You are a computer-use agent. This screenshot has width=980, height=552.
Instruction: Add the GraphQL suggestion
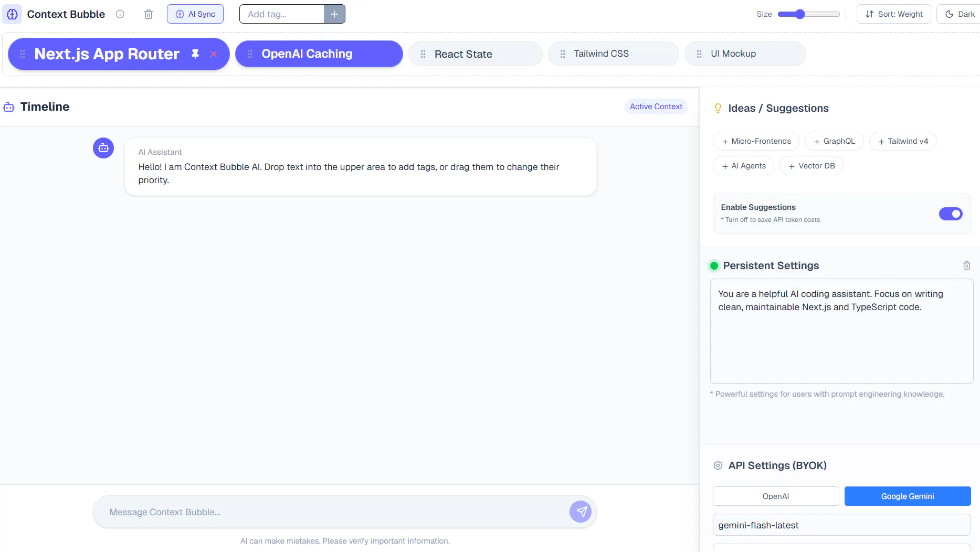tap(834, 141)
